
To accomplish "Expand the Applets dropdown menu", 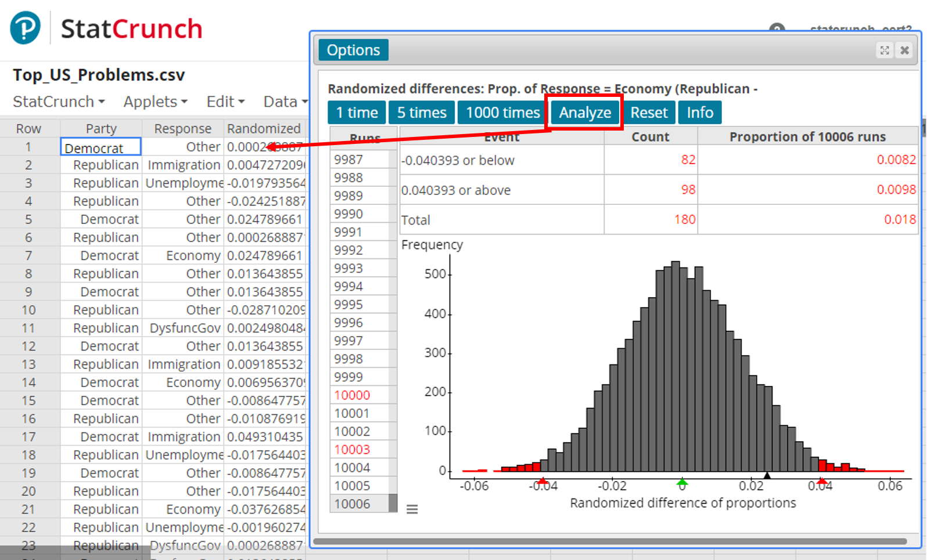I will coord(155,102).
